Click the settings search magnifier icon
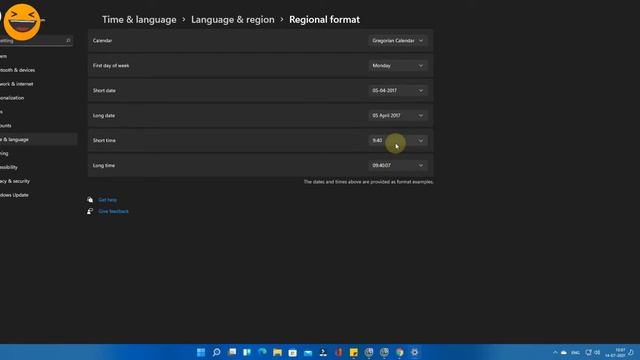Screen dimensions: 640x360 (68, 40)
